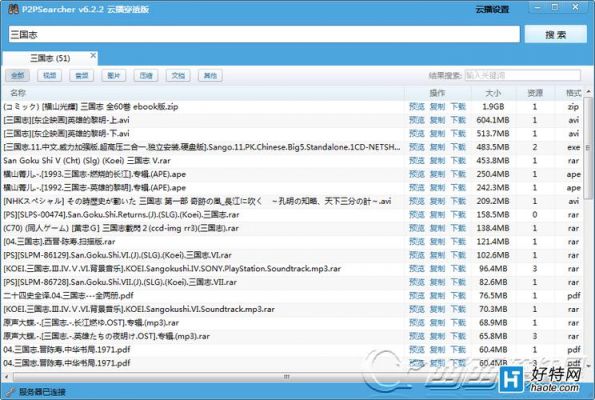Select row San Goku Shi V (Cht) (Slg) (Koei)
Image resolution: width=595 pixels, height=400 pixels.
[292, 161]
